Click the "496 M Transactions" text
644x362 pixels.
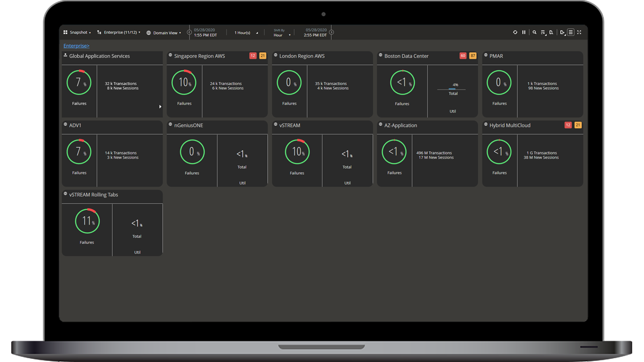tap(434, 153)
